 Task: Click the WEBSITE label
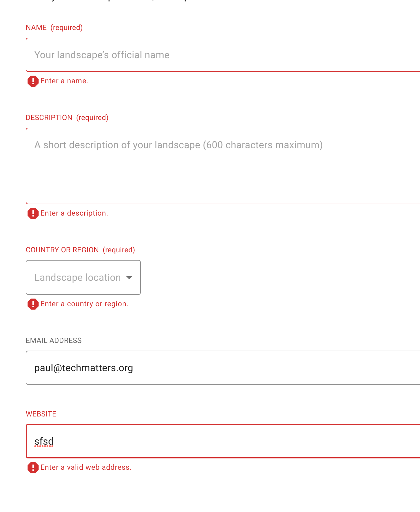coord(41,414)
